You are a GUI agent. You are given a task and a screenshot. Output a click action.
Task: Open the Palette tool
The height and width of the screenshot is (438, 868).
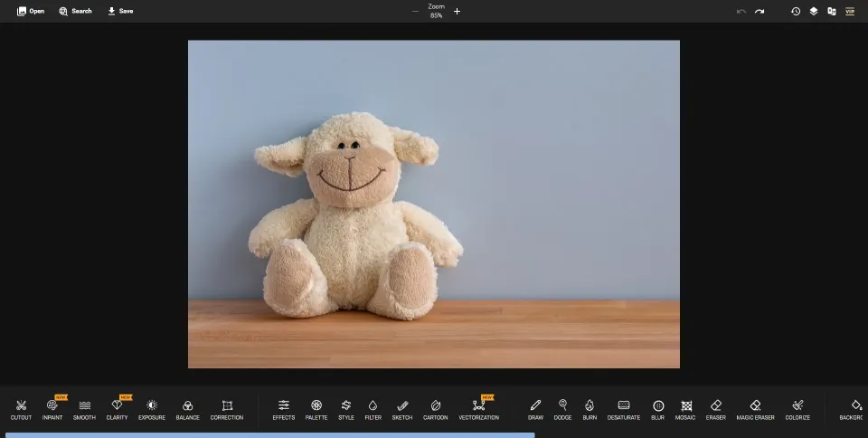coord(316,410)
